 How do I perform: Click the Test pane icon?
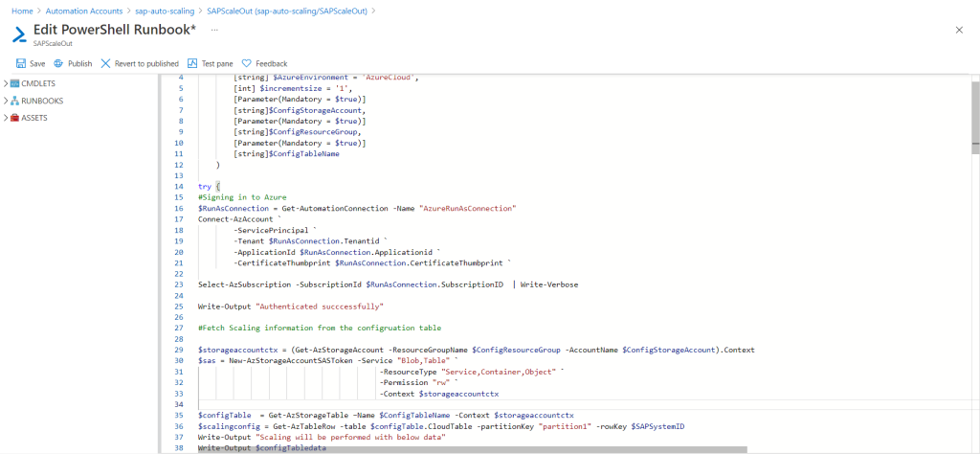click(192, 64)
